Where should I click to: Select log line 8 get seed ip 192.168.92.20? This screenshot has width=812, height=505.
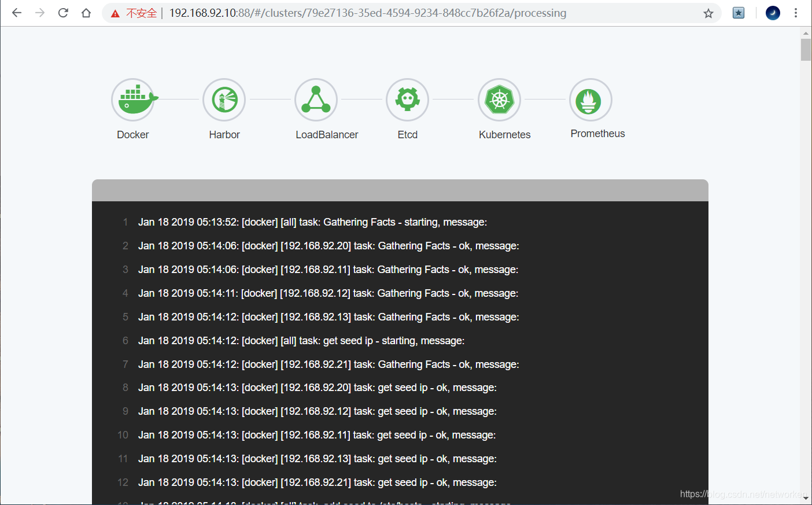[318, 388]
